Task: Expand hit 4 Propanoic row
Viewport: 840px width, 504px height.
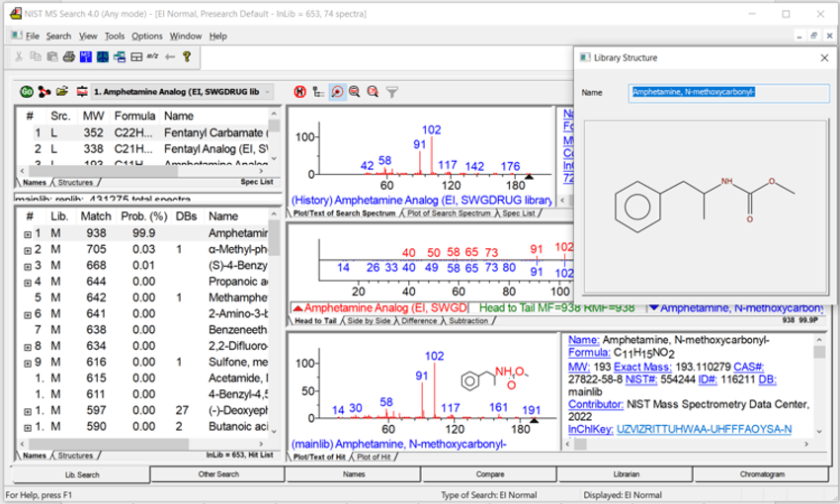Action: click(x=28, y=283)
